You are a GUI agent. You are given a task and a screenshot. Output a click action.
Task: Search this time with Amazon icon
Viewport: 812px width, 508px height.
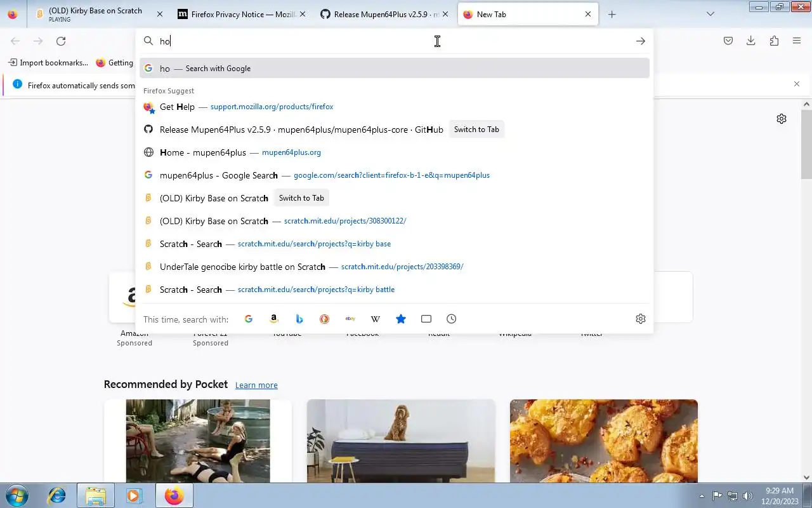point(274,319)
